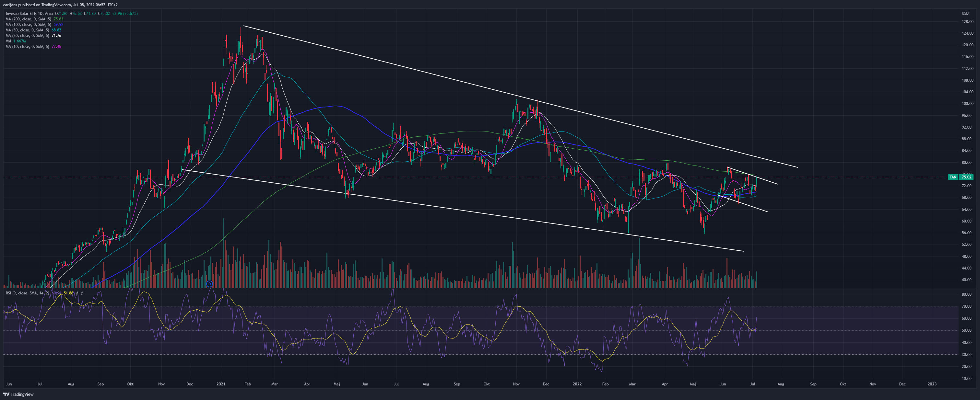This screenshot has width=980, height=400.
Task: Click the 100.00 price level on axis
Action: click(967, 103)
